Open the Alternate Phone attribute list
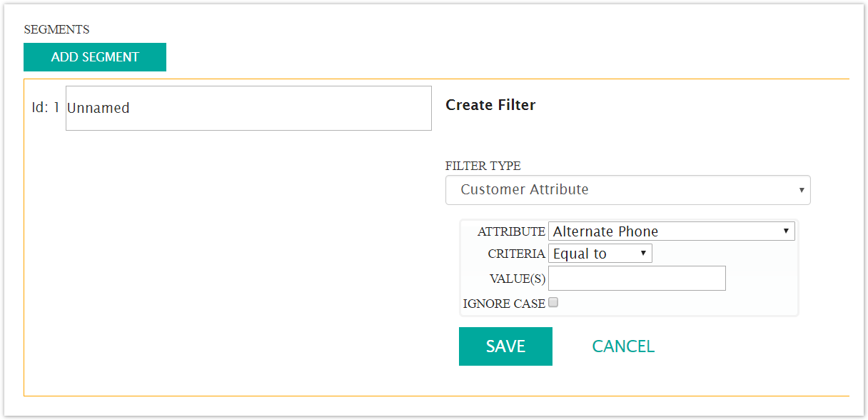The height and width of the screenshot is (420, 868). 671,231
